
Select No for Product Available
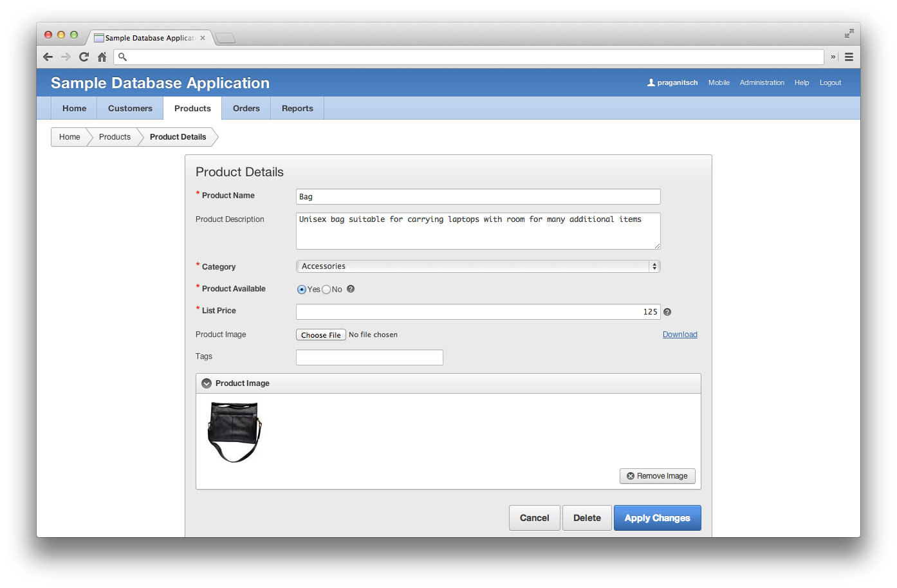point(326,289)
